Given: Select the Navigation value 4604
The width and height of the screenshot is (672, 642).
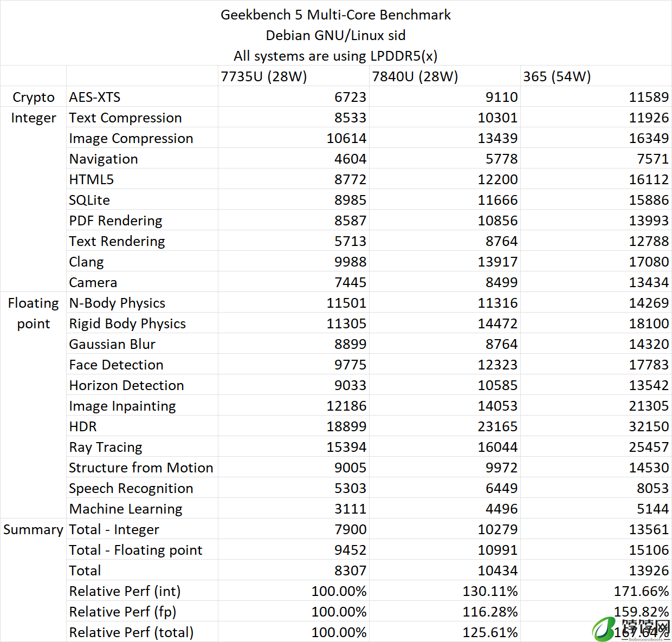Looking at the screenshot, I should [x=350, y=159].
